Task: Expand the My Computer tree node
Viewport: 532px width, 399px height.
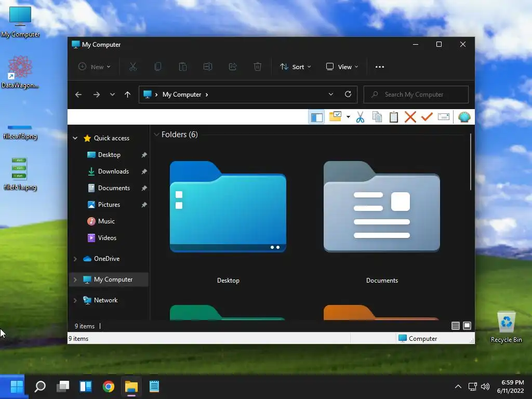Action: tap(75, 280)
